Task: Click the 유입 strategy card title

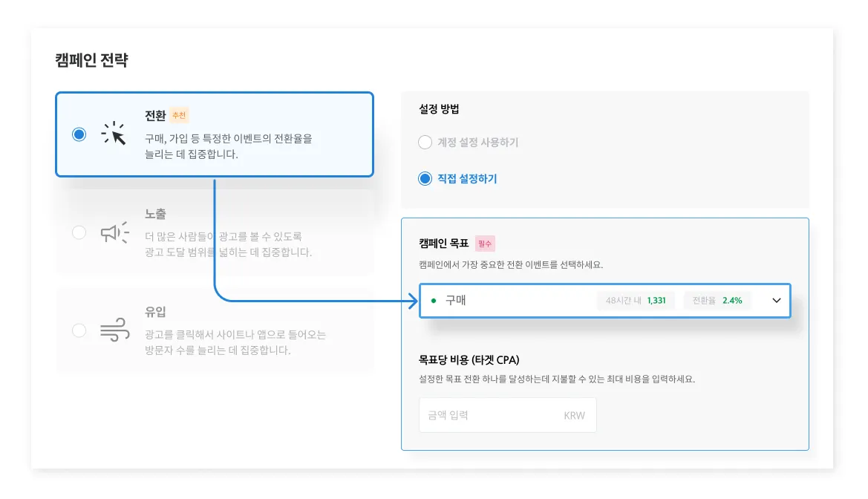Action: pos(155,312)
